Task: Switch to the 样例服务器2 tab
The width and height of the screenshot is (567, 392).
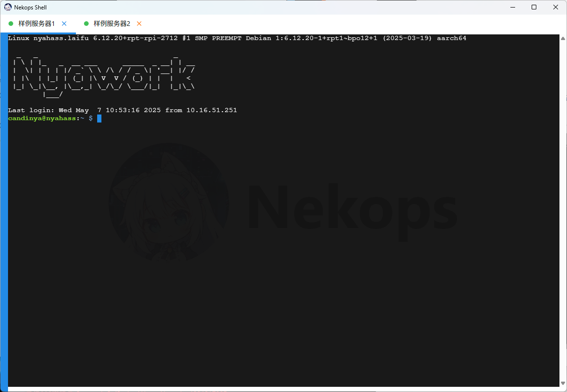Action: (x=112, y=24)
